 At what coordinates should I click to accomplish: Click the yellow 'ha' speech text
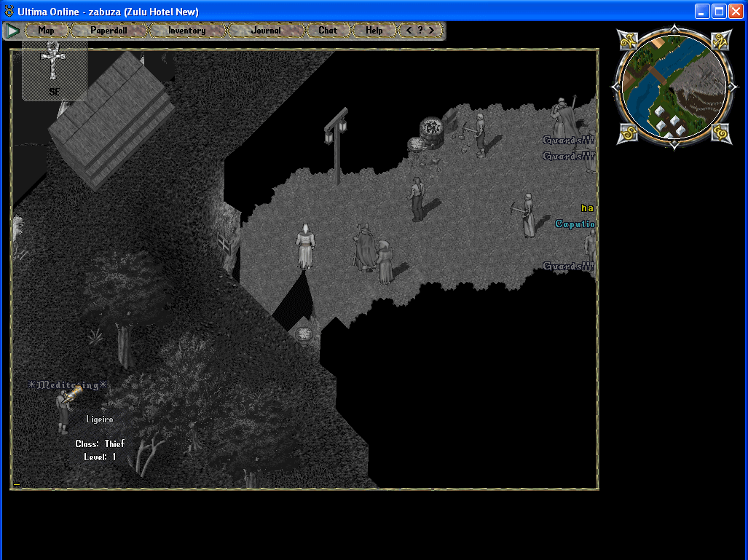pyautogui.click(x=587, y=208)
